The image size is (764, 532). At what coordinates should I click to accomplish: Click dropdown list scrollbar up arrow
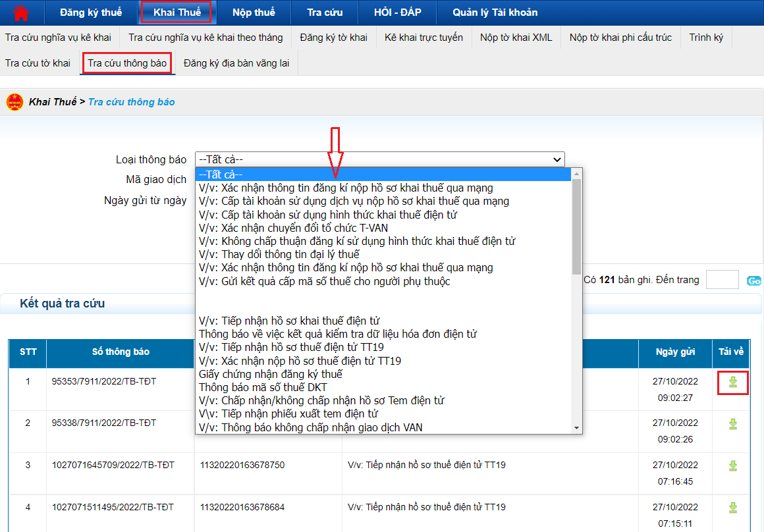click(x=576, y=173)
